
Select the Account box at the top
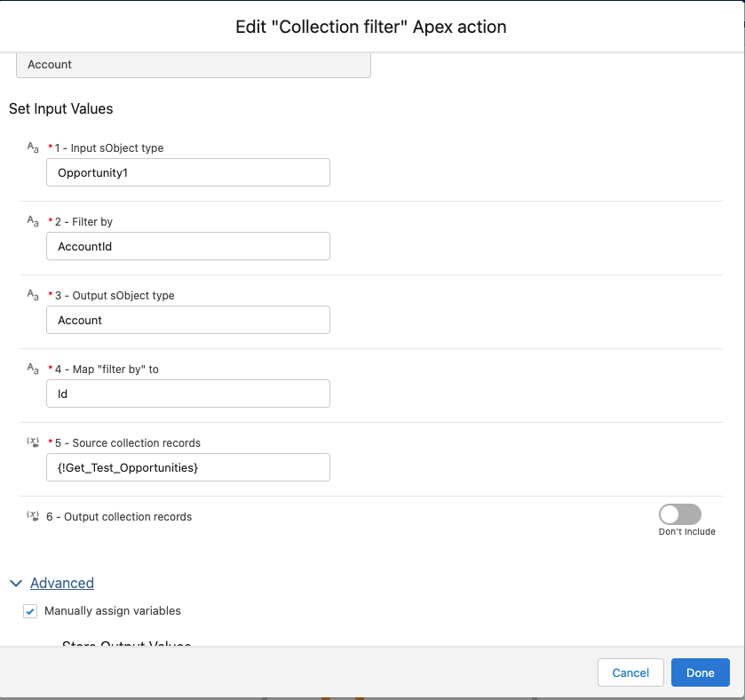coord(194,64)
